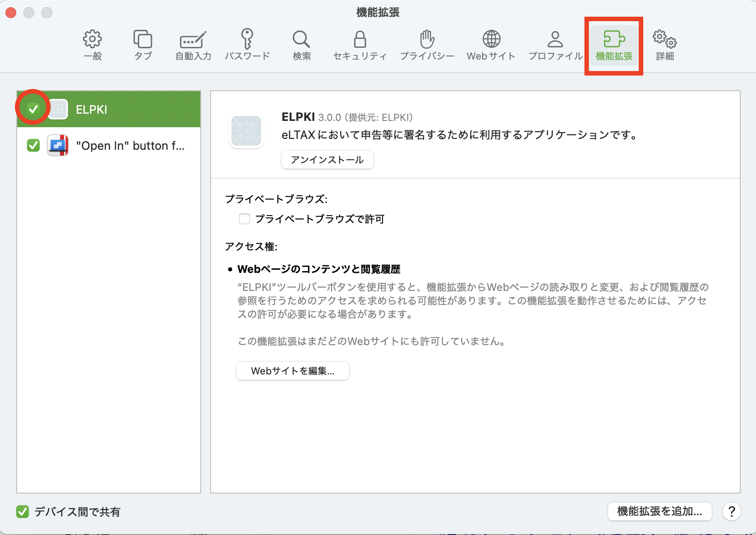Screen dimensions: 756x535
Task: Select the 機能拡張 (Extensions) puzzle tab
Action: 614,45
